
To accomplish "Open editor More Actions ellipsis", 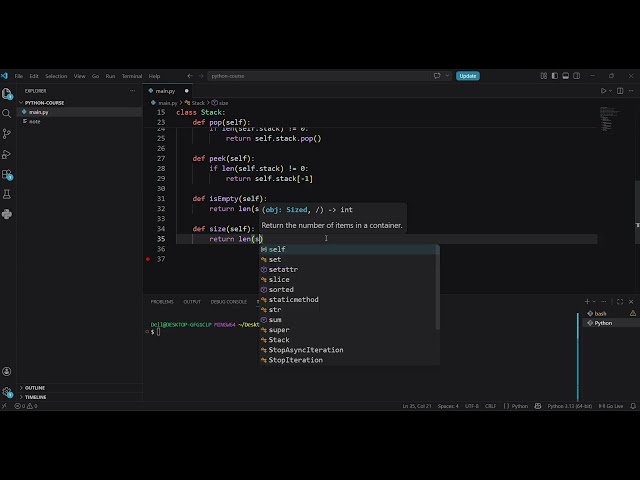I will point(631,91).
